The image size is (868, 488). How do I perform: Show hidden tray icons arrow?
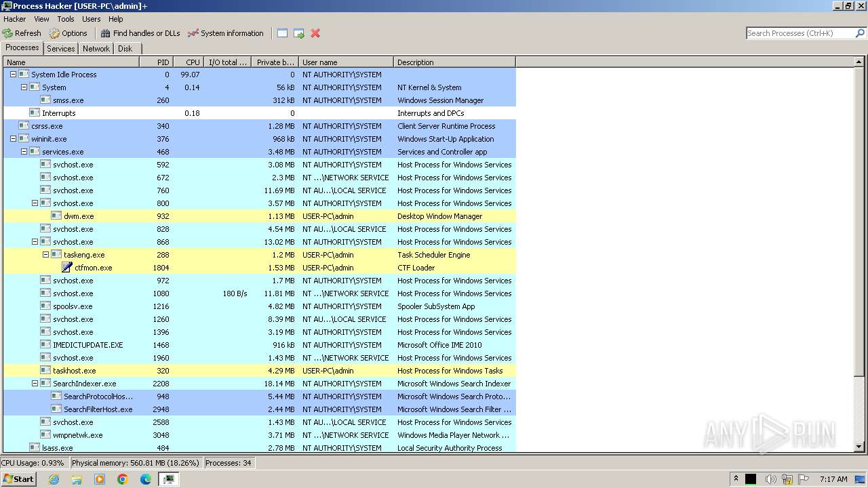(x=736, y=479)
